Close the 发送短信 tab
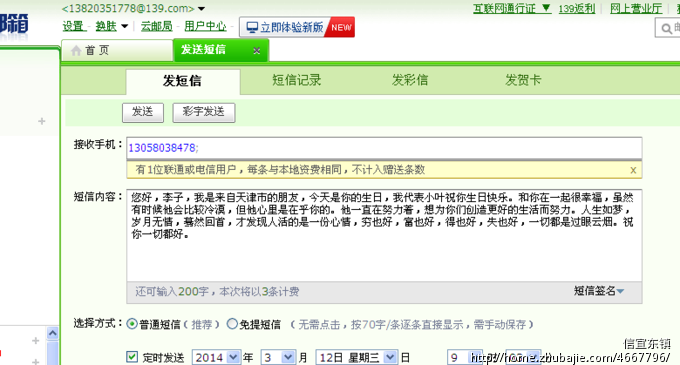This screenshot has height=365, width=680. pyautogui.click(x=257, y=51)
